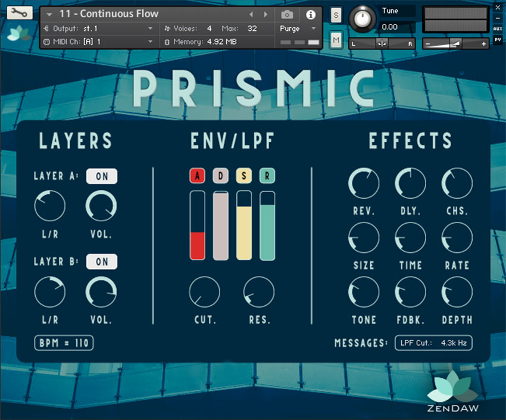Screen dimensions: 506x420
Task: Click the CUT. cutoff knob
Action: (x=205, y=292)
